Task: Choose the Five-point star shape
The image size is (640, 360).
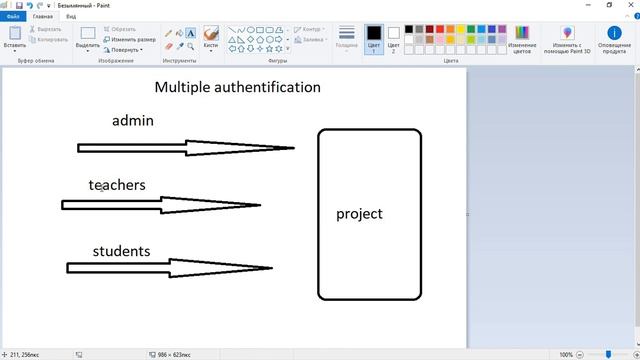Action: point(269,49)
